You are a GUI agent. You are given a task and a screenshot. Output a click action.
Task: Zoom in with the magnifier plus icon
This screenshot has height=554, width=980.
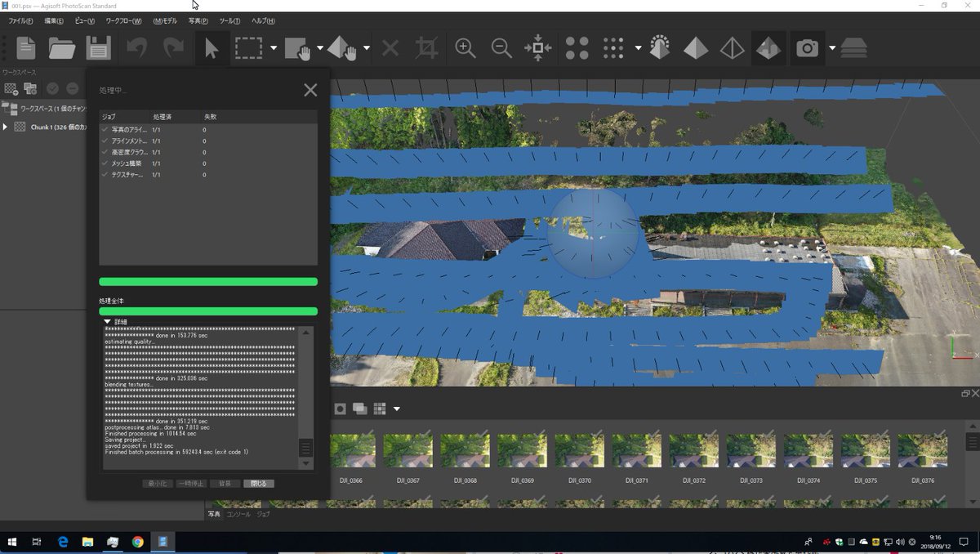pyautogui.click(x=465, y=48)
